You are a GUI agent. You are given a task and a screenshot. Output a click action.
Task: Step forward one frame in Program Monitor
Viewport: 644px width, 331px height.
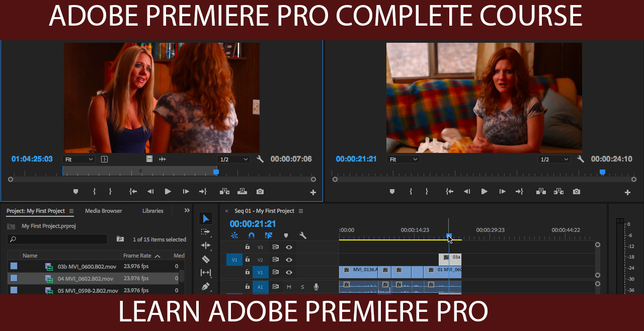tap(502, 192)
